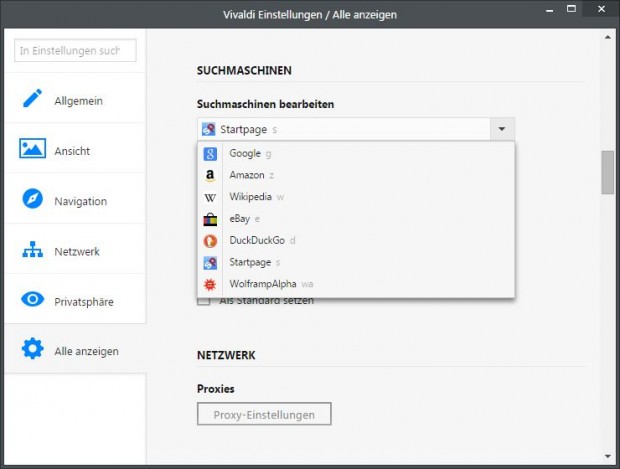Screen dimensions: 620x469
Task: Click the Suchmaschinen bearbeiten label
Action: click(265, 104)
